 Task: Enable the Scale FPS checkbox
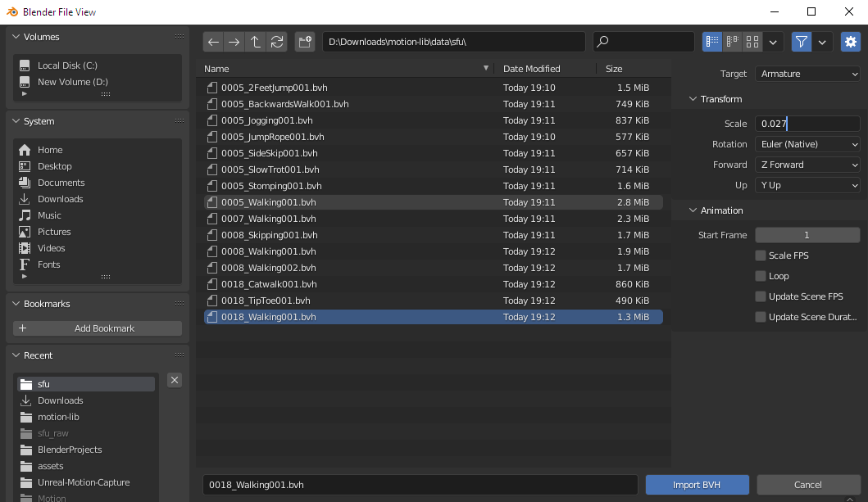click(761, 256)
